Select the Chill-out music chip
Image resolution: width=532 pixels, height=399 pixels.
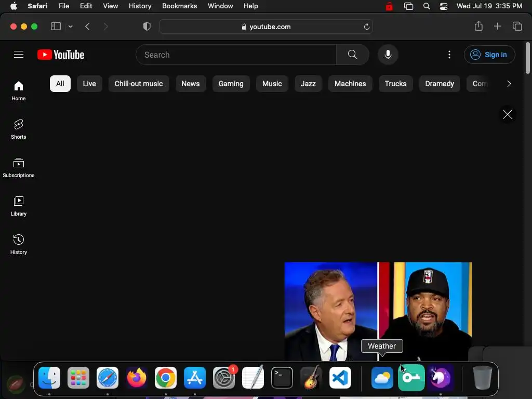coord(138,84)
